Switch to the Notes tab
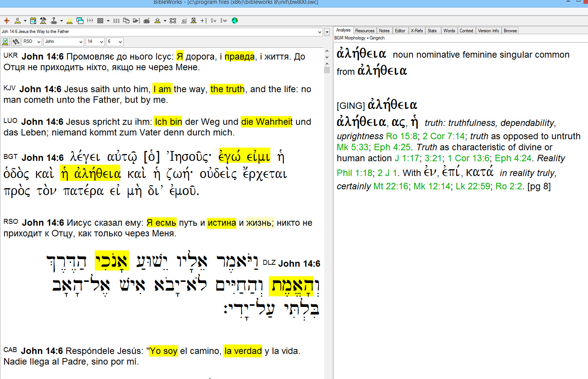Image resolution: width=588 pixels, height=379 pixels. tap(384, 31)
